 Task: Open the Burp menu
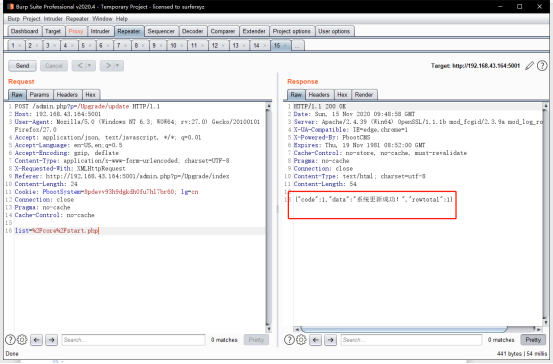click(x=14, y=19)
